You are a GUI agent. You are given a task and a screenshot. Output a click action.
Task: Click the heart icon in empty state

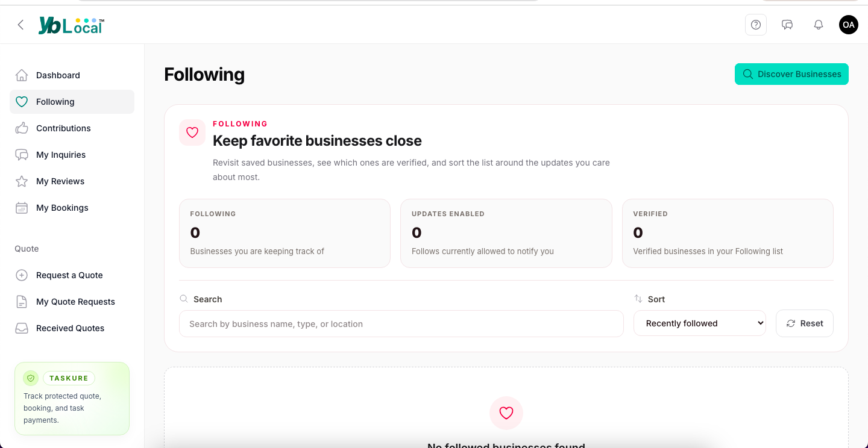point(506,413)
